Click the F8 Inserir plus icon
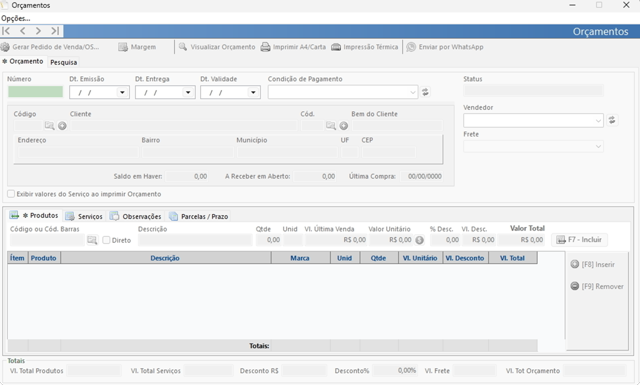The height and width of the screenshot is (385, 640). [x=575, y=264]
